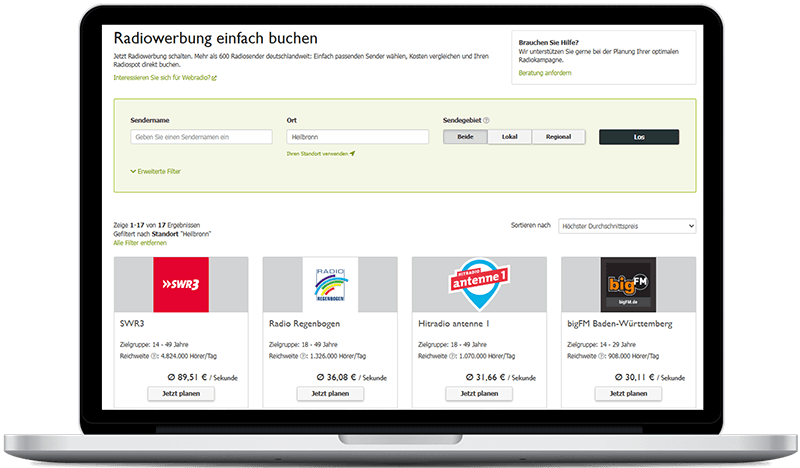Click the Hitradio antenne 1 logo

(x=479, y=284)
